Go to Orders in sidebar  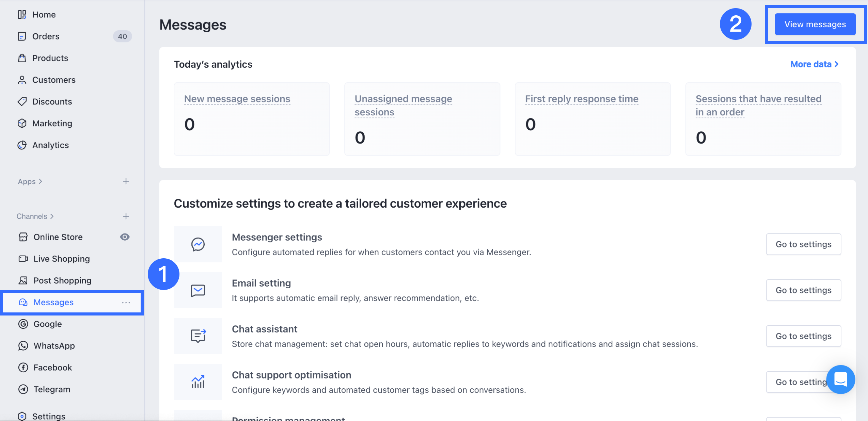pyautogui.click(x=46, y=36)
